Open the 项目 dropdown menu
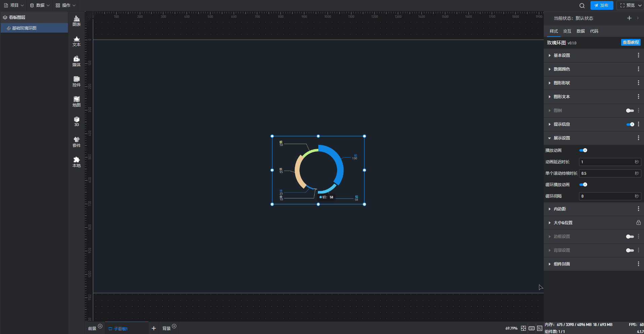Screen dimensions: 644x334 14,5
